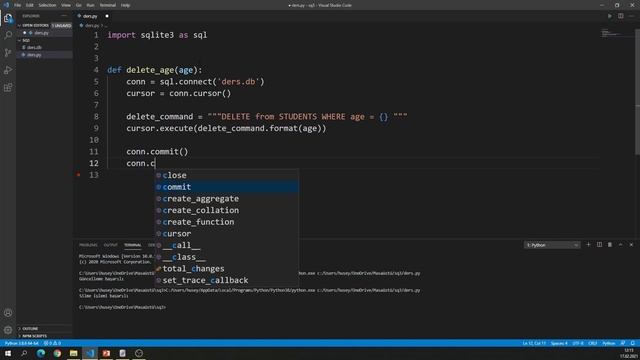Open File Explorer from taskbar

point(73,353)
